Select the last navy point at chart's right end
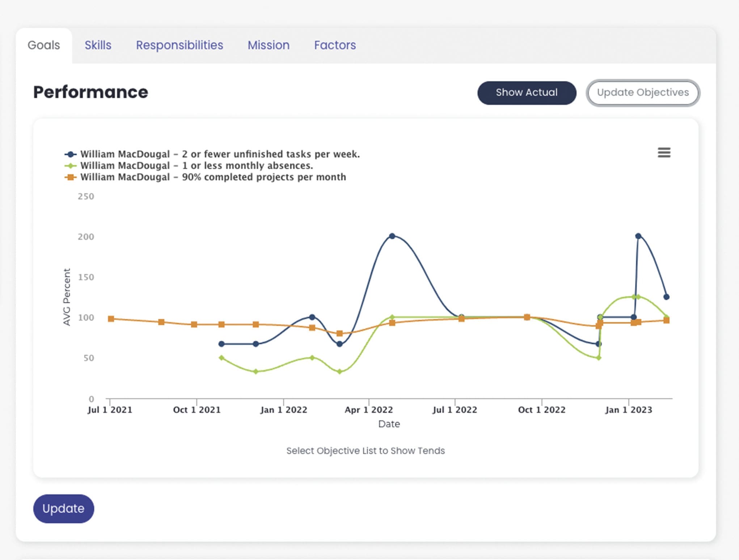This screenshot has height=560, width=739. [666, 297]
